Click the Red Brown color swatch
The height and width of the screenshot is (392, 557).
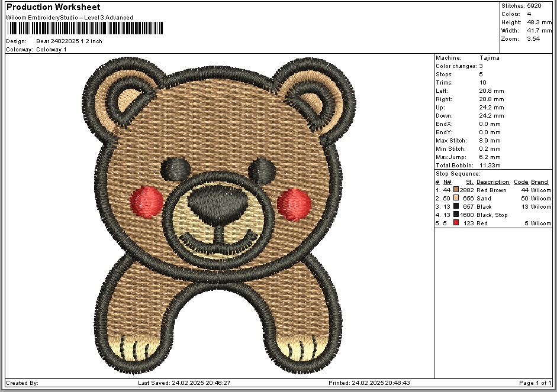456,190
